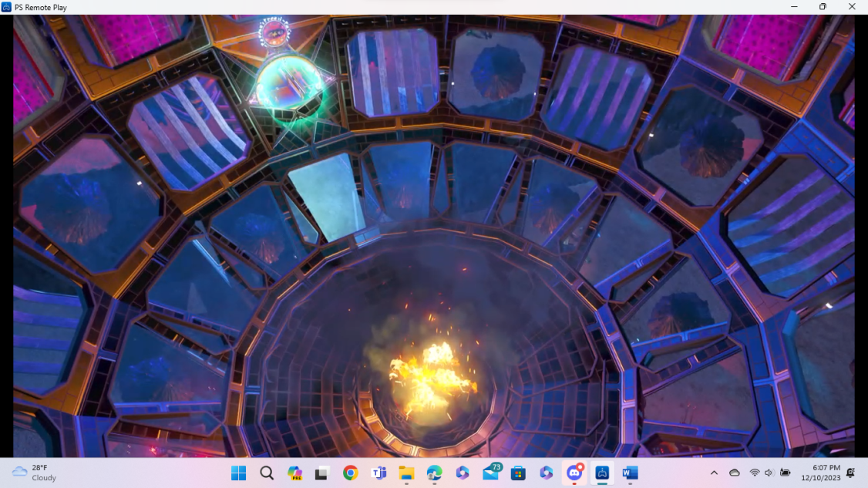Open Microsoft Teams from taskbar
Screen dimensions: 868x488
378,473
